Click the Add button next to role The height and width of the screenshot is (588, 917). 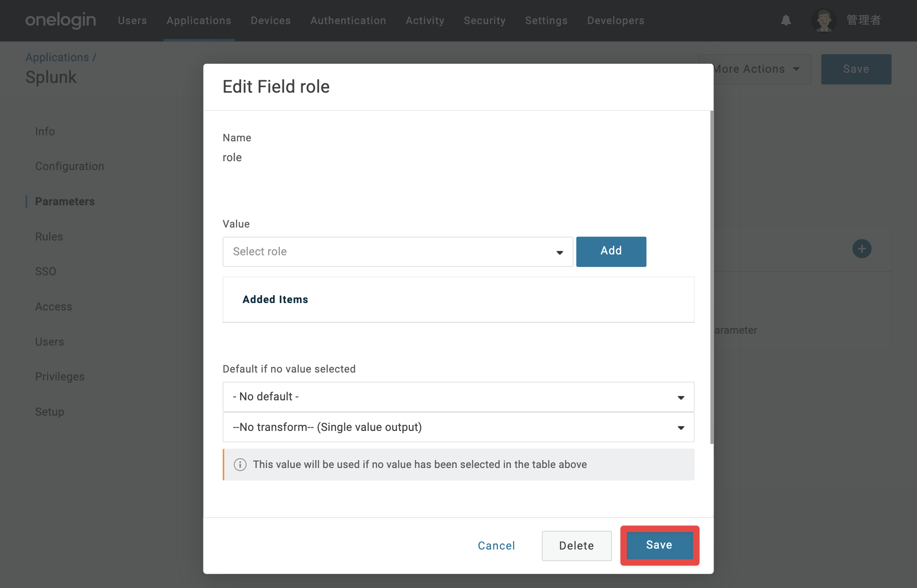[x=611, y=252]
